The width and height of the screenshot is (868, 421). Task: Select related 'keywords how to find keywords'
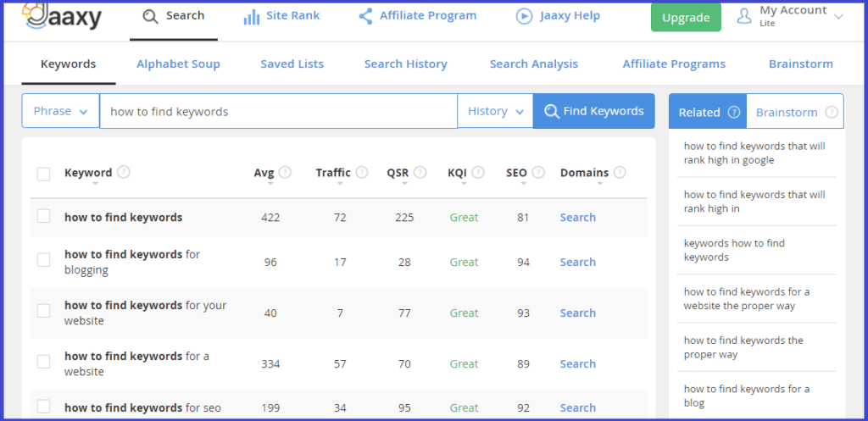[734, 250]
